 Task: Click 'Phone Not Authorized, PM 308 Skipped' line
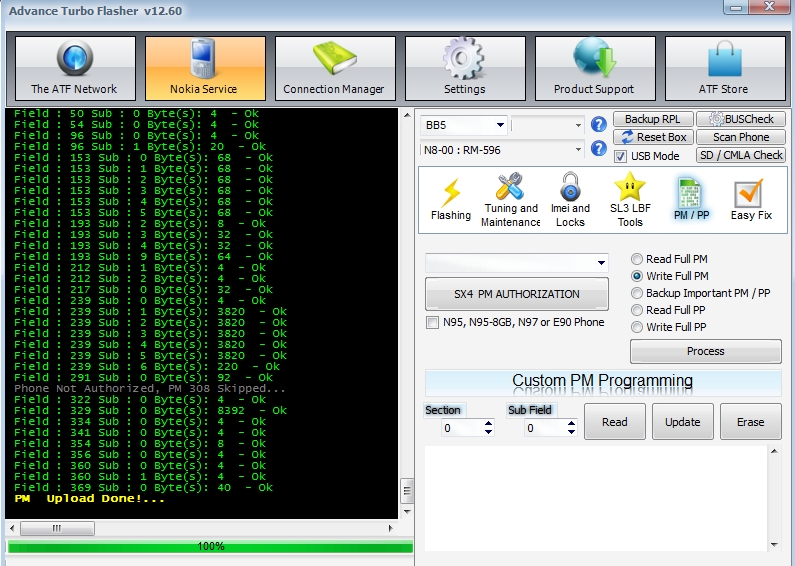point(150,388)
